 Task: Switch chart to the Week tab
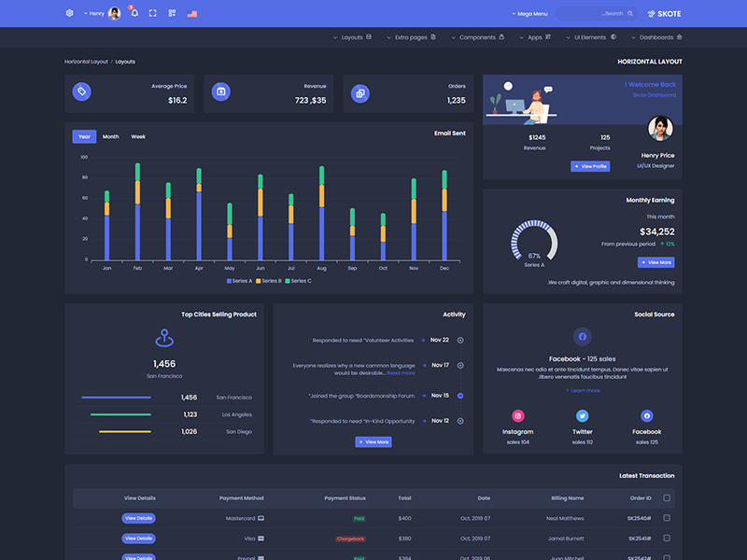(138, 136)
